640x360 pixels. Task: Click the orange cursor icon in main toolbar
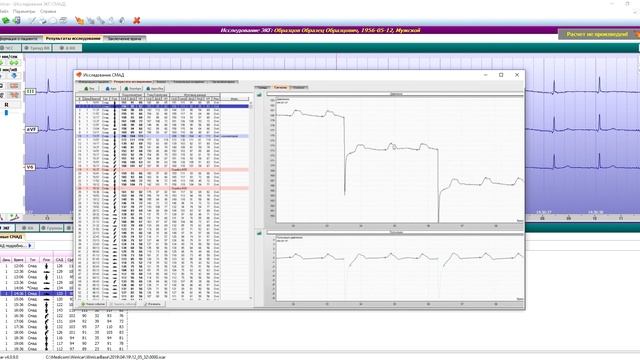[x=79, y=20]
